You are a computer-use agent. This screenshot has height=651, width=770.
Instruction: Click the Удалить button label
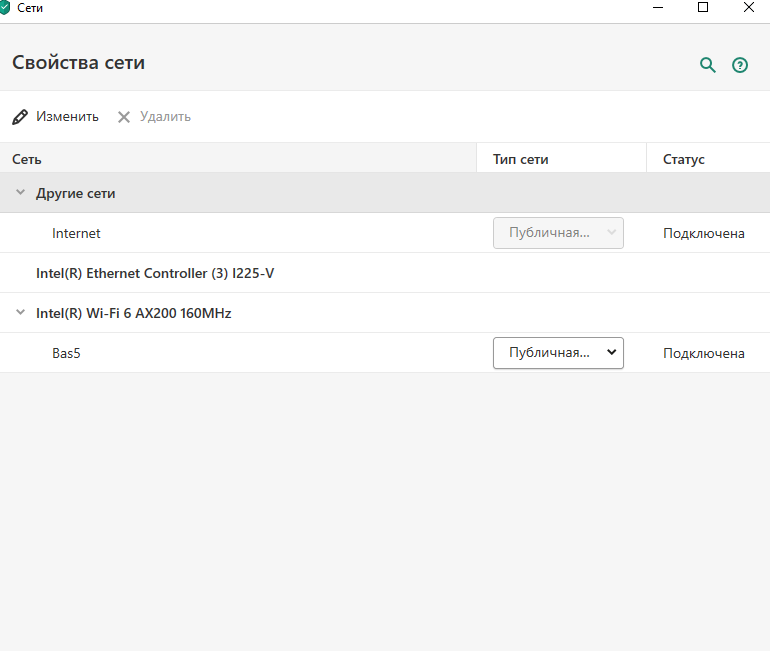pyautogui.click(x=165, y=116)
